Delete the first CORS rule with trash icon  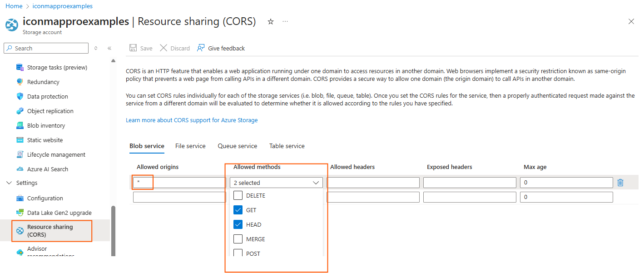pos(620,183)
